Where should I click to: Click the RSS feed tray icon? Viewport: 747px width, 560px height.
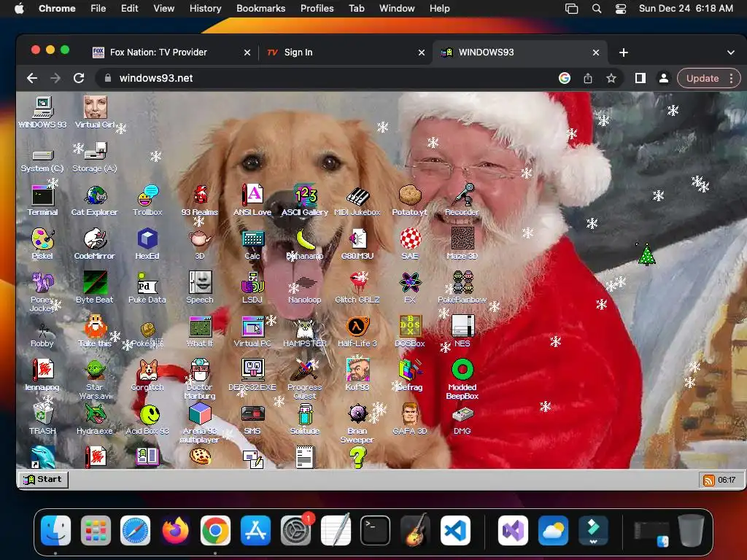click(x=709, y=480)
